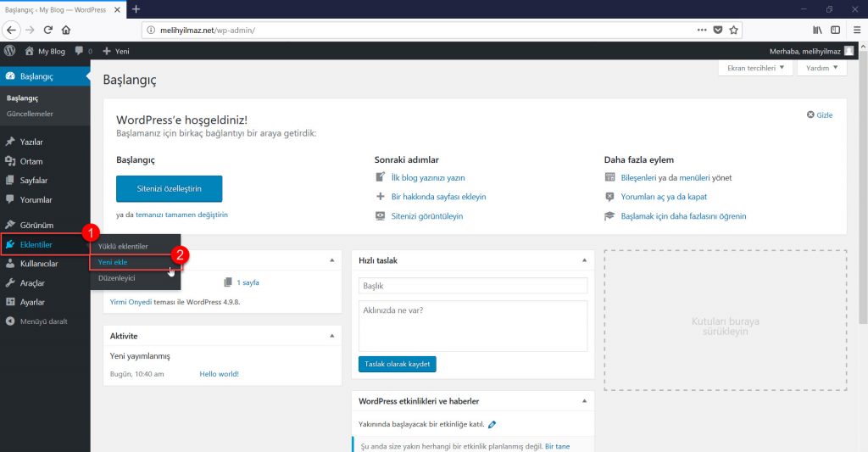The image size is (868, 452).
Task: Bookmark this page with star
Action: 733,30
